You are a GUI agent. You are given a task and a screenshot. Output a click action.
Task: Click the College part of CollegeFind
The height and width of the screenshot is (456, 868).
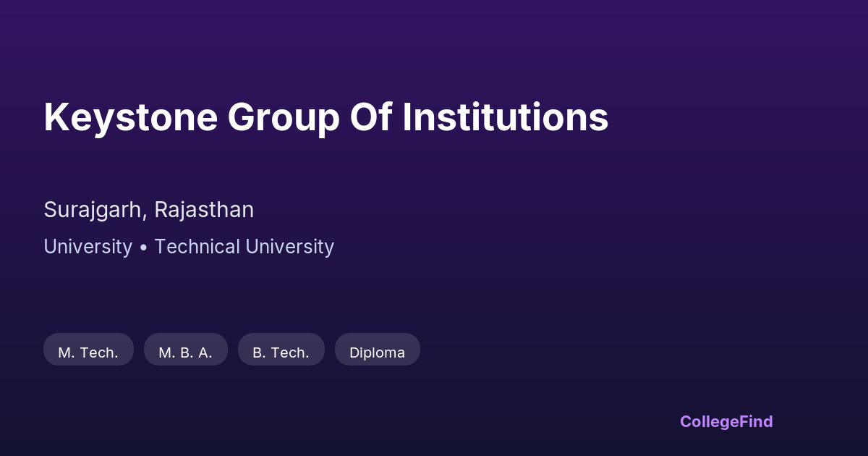(710, 421)
